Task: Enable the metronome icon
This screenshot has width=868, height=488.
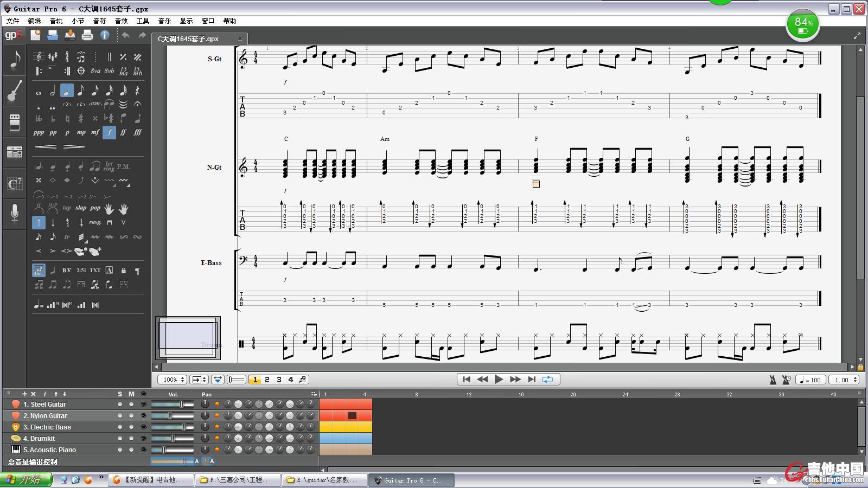Action: (773, 380)
